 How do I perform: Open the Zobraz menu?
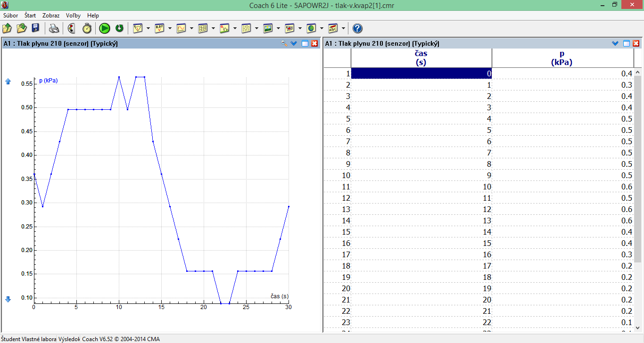tap(51, 16)
